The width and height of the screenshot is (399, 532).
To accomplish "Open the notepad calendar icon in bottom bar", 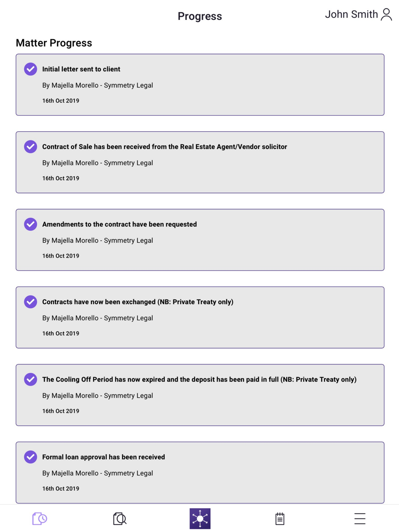I will click(280, 518).
